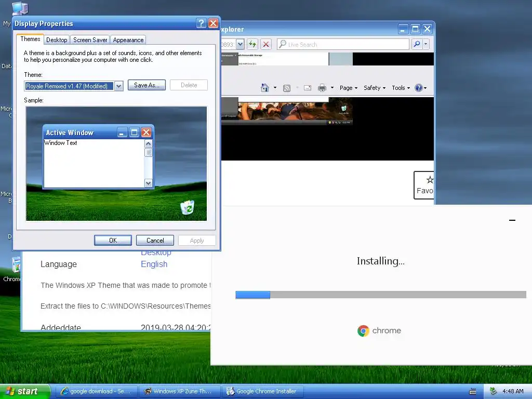The width and height of the screenshot is (532, 399).
Task: Open the Theme combo box in Display Properties
Action: click(74, 86)
